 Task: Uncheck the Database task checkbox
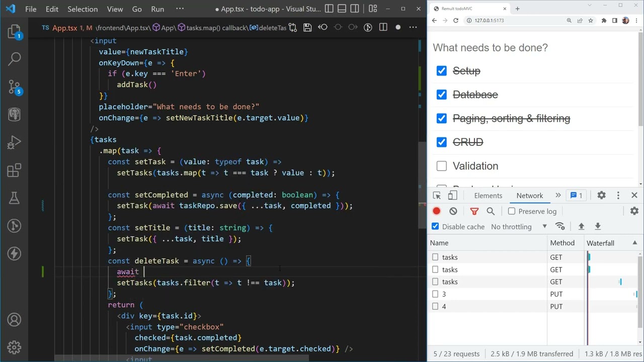coord(441,95)
